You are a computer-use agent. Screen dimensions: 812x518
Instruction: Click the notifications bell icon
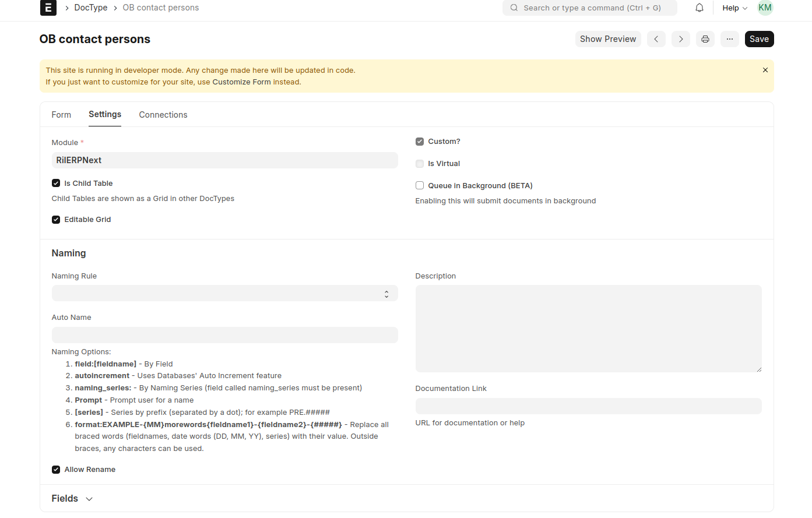tap(699, 8)
